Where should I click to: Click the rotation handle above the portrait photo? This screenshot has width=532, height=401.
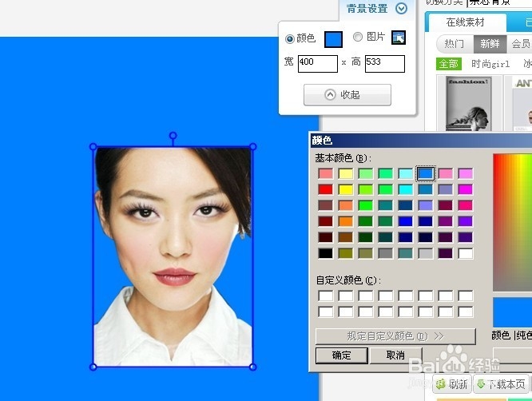(173, 136)
